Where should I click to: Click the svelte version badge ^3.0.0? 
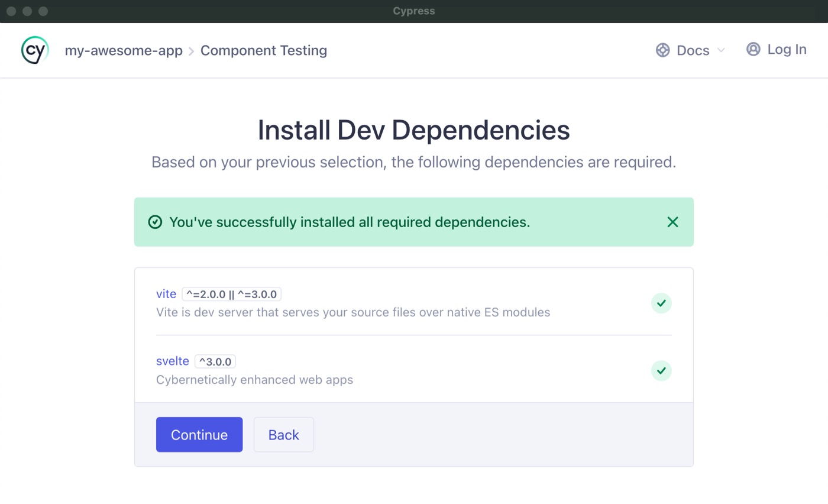click(215, 361)
